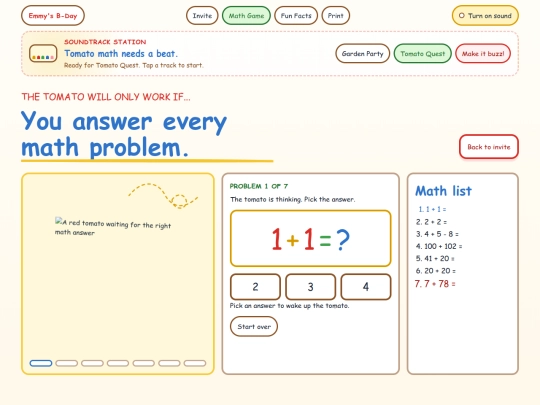Click the second progress step pill
540x405 pixels.
click(66, 363)
